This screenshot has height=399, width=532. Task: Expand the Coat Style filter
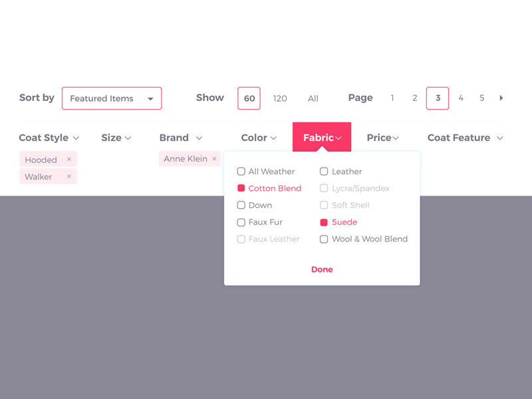(x=49, y=138)
